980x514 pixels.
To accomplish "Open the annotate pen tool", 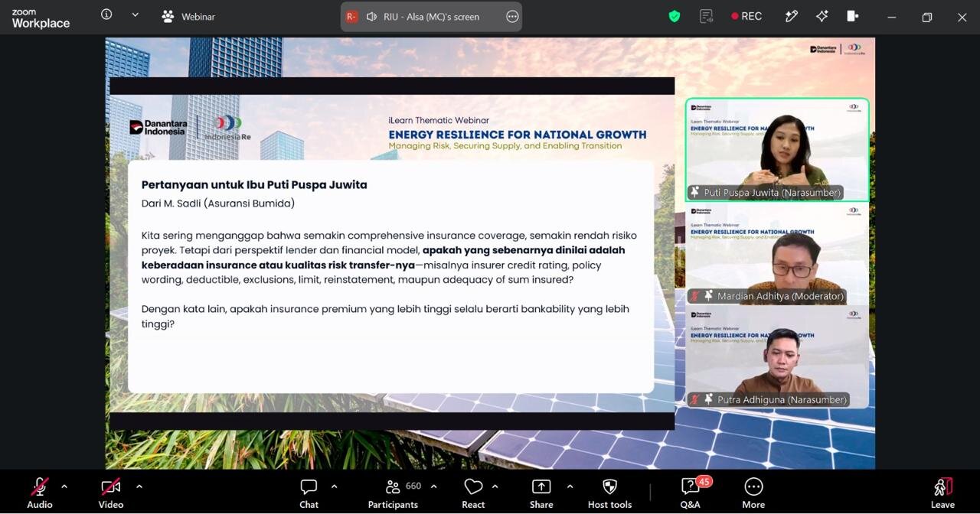I will click(x=792, y=16).
